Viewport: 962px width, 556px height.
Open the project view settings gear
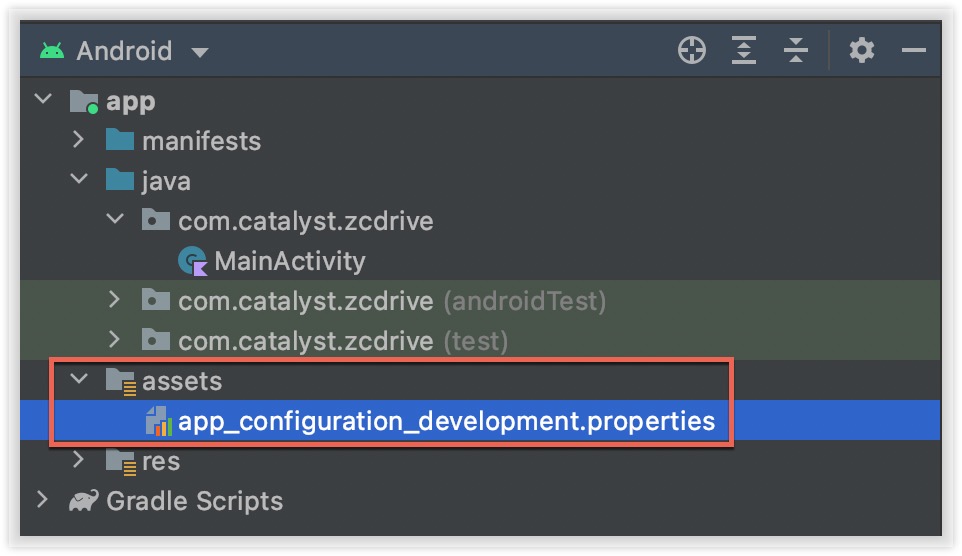pyautogui.click(x=861, y=51)
